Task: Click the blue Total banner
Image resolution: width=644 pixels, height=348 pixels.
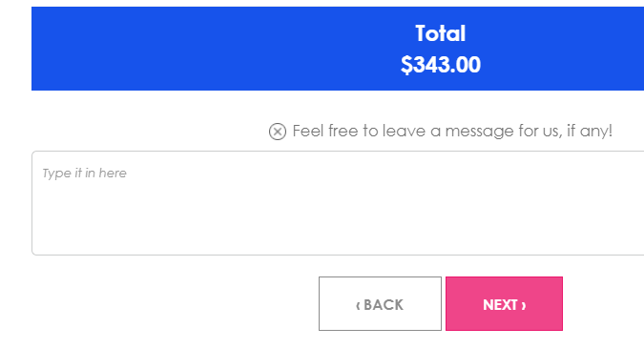Action: 338,49
